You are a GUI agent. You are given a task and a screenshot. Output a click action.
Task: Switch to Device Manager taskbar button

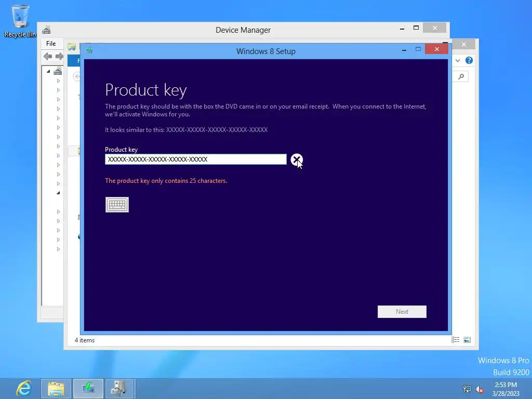click(x=120, y=389)
